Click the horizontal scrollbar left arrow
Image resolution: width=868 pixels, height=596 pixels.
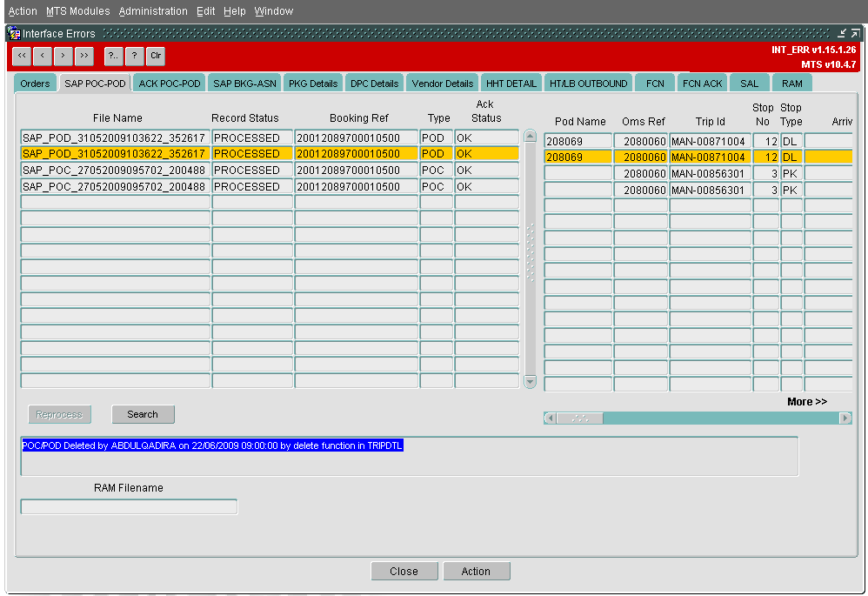coord(550,419)
